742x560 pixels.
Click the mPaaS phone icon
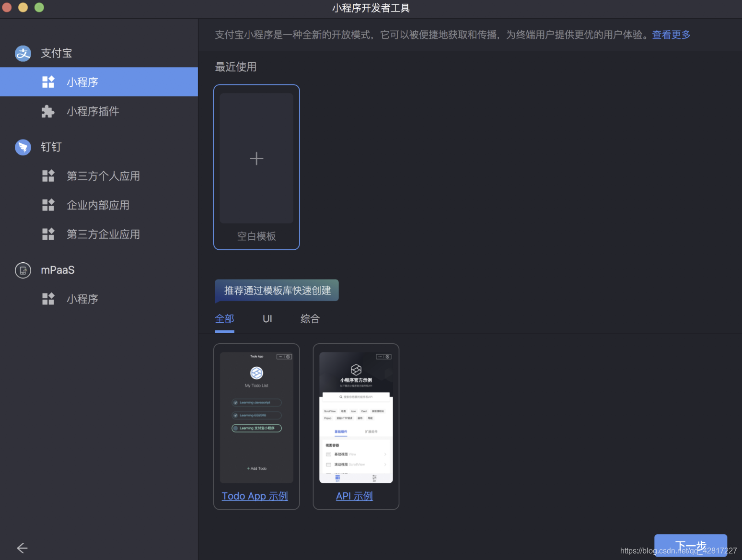(23, 270)
